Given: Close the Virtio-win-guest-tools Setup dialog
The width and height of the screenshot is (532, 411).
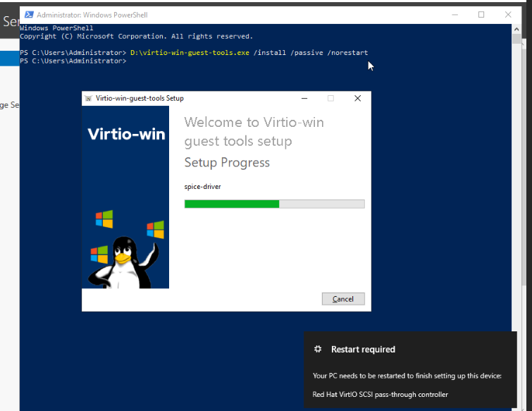Looking at the screenshot, I should pyautogui.click(x=358, y=99).
